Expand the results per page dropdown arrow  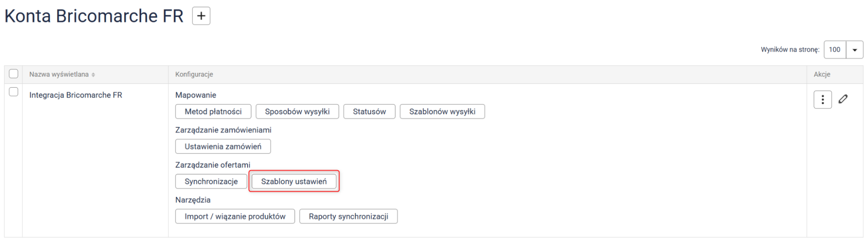tap(855, 50)
